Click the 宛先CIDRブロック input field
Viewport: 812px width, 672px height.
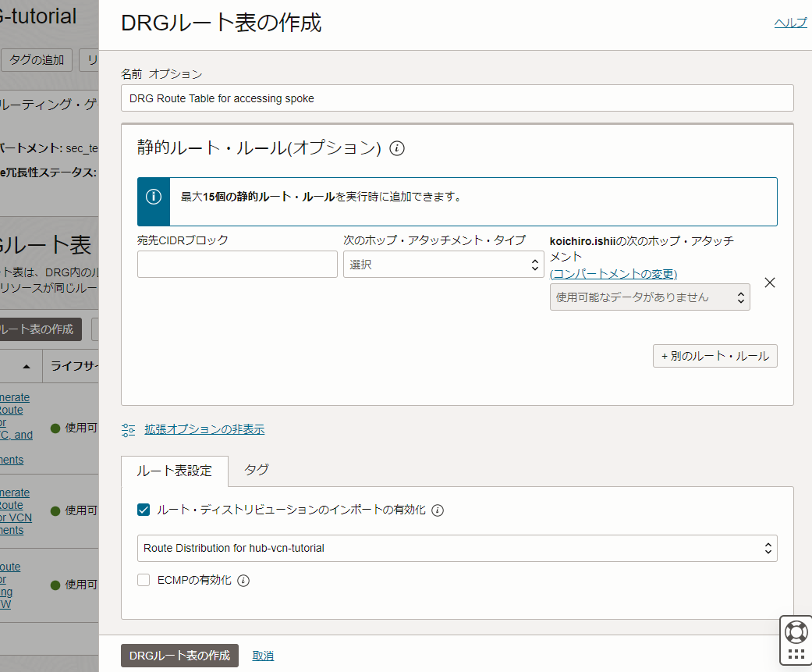tap(236, 265)
